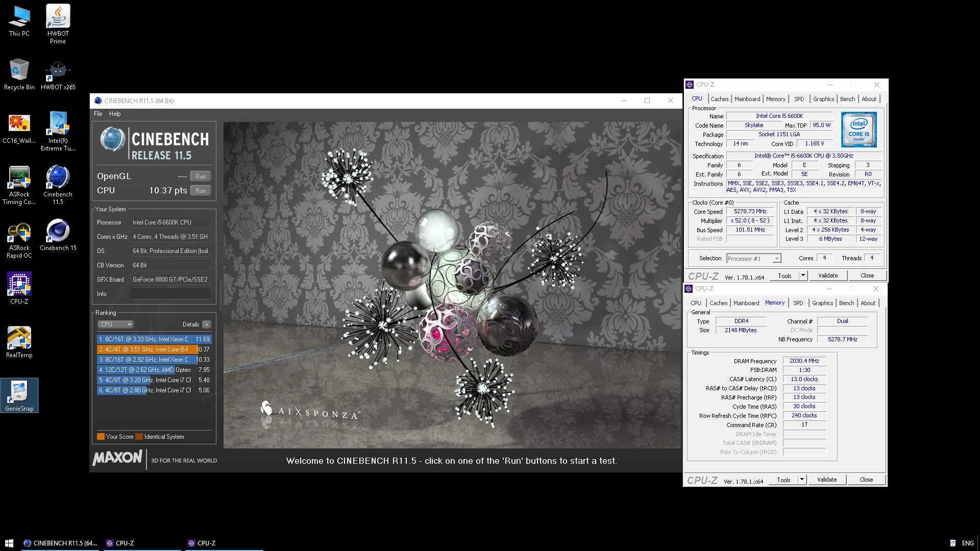Launch Intel Extreme Tuning shortcut
Screen dimensions: 980x551
tap(58, 132)
